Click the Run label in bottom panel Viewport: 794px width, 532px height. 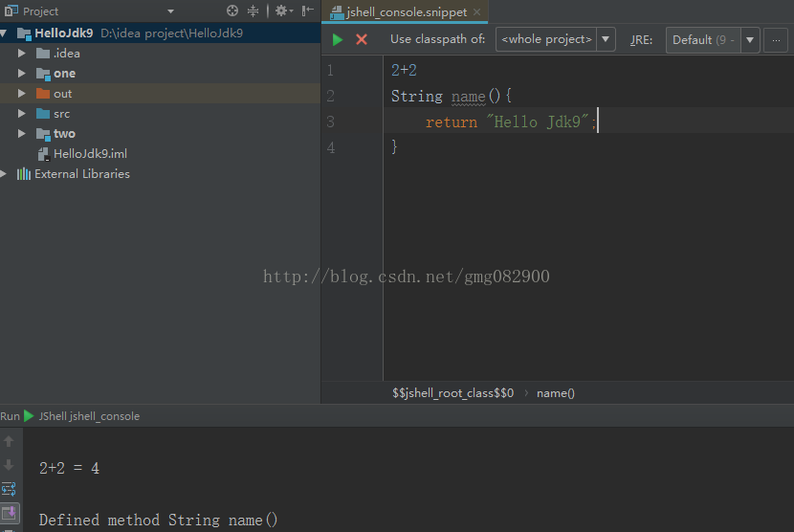(x=11, y=416)
